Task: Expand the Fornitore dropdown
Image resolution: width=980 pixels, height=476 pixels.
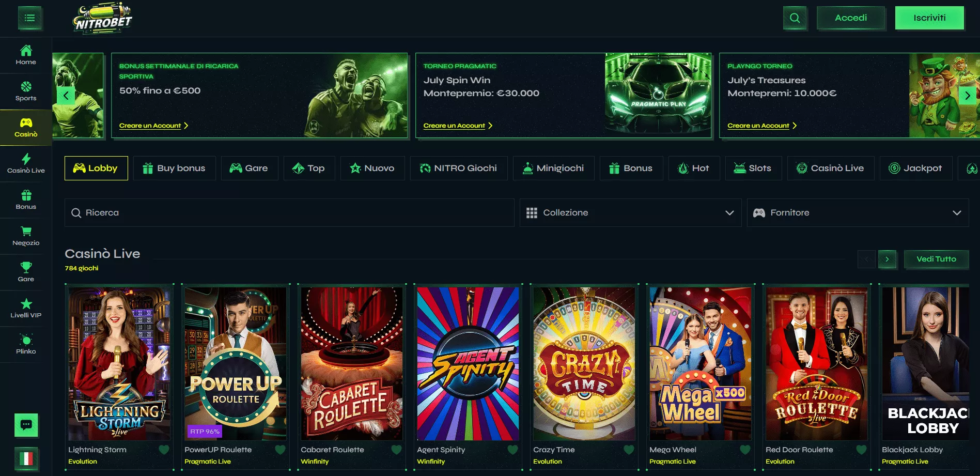Action: coord(858,213)
